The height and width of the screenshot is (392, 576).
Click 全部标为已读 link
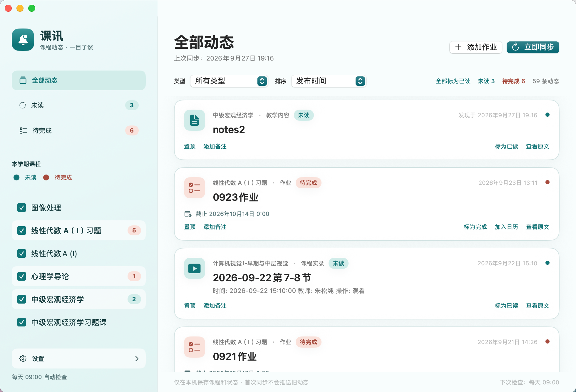[453, 81]
